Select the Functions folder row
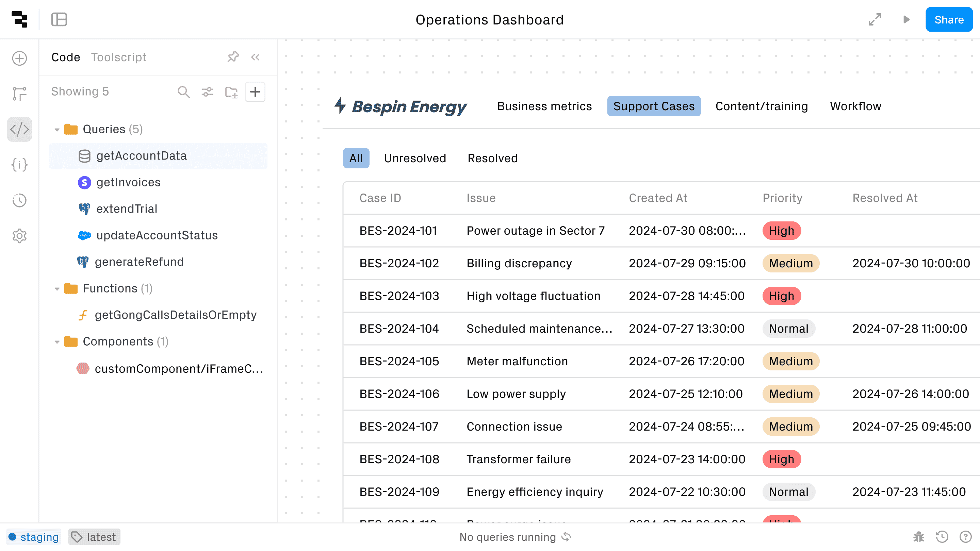Viewport: 980px width, 551px height. click(158, 288)
